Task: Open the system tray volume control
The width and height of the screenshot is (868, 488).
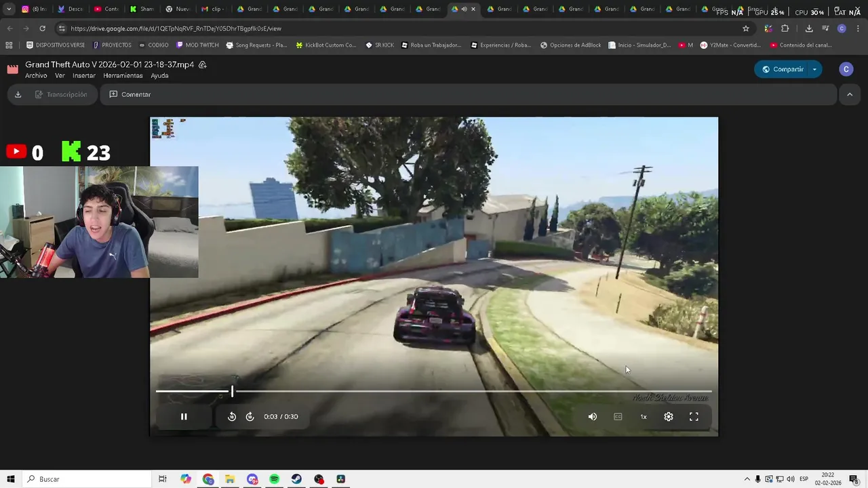Action: [790, 479]
